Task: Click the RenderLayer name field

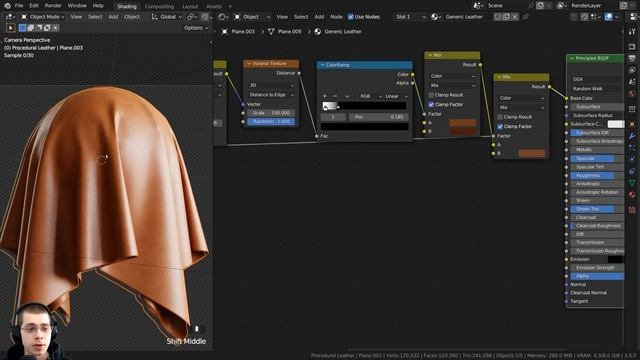Action: tap(593, 6)
